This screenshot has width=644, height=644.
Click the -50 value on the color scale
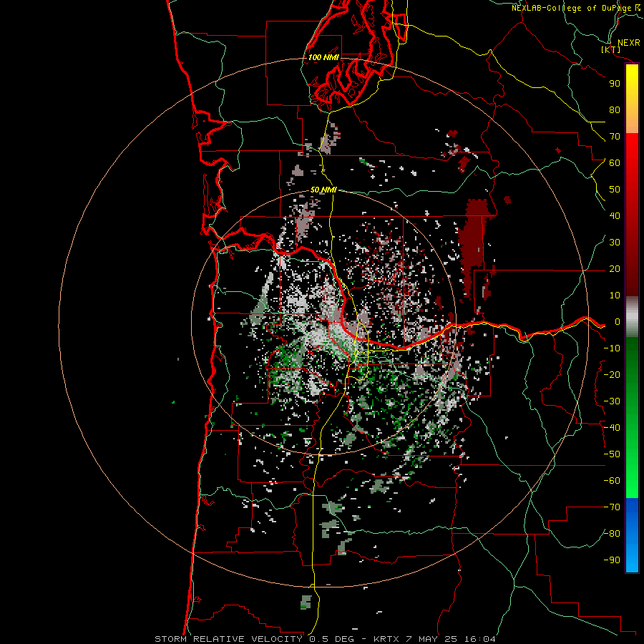coord(612,454)
